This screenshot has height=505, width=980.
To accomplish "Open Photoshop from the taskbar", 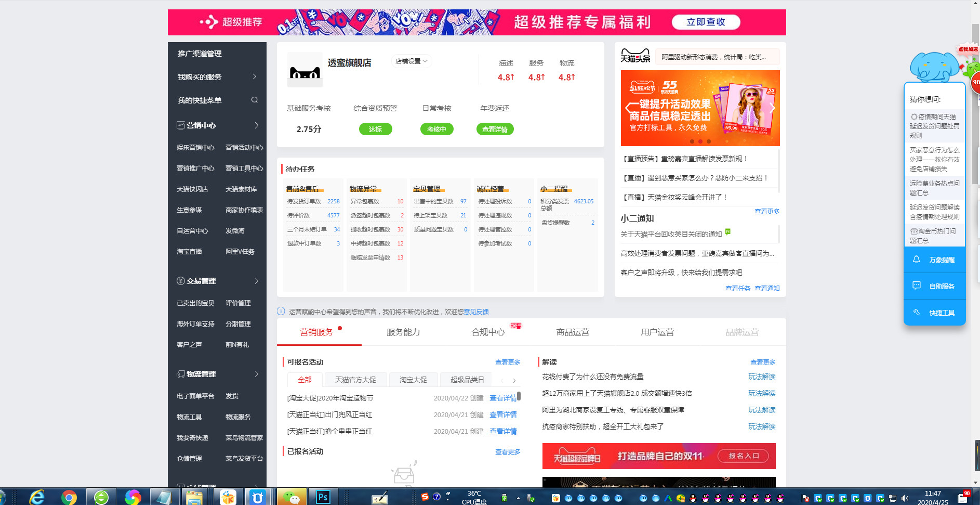I will 323,497.
